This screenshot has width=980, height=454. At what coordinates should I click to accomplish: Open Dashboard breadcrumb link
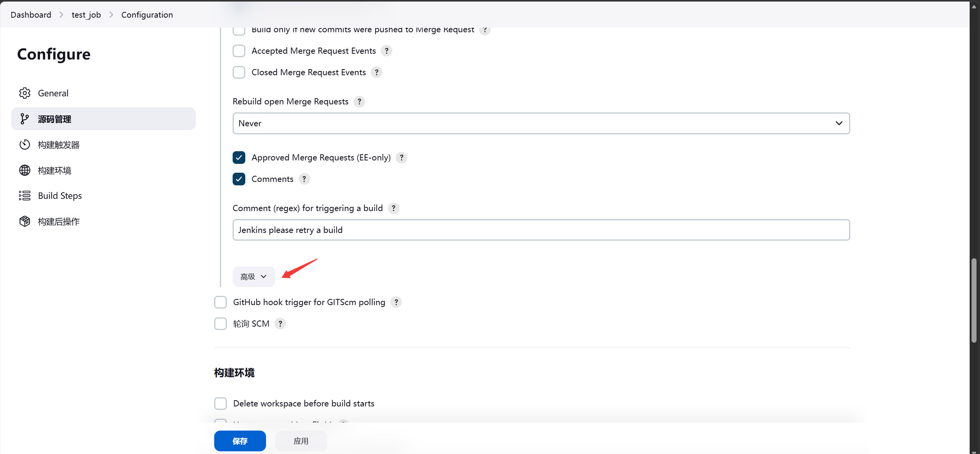(31, 15)
